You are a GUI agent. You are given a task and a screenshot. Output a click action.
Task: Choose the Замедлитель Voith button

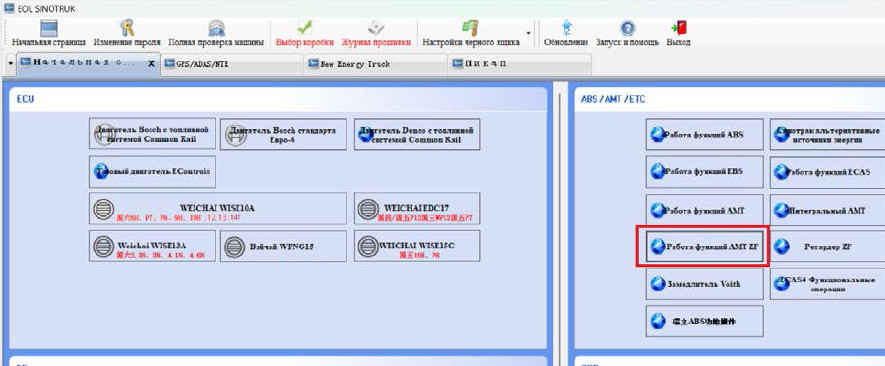[x=704, y=284]
